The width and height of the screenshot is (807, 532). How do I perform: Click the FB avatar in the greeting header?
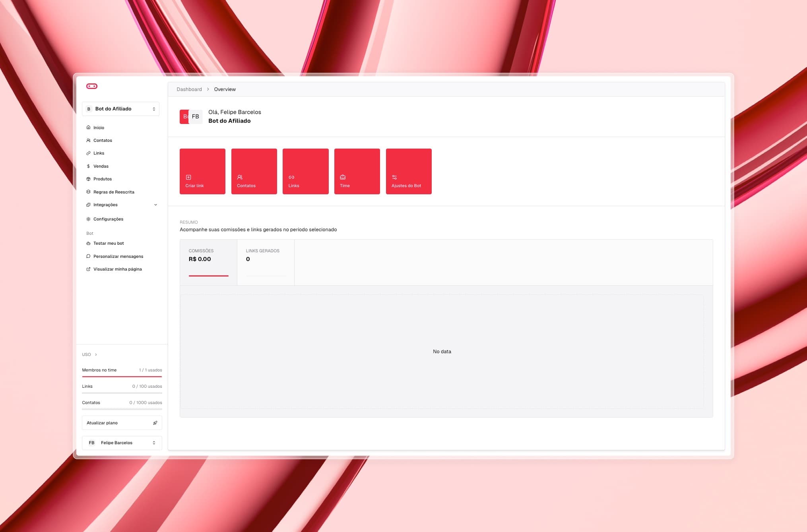[x=195, y=116]
